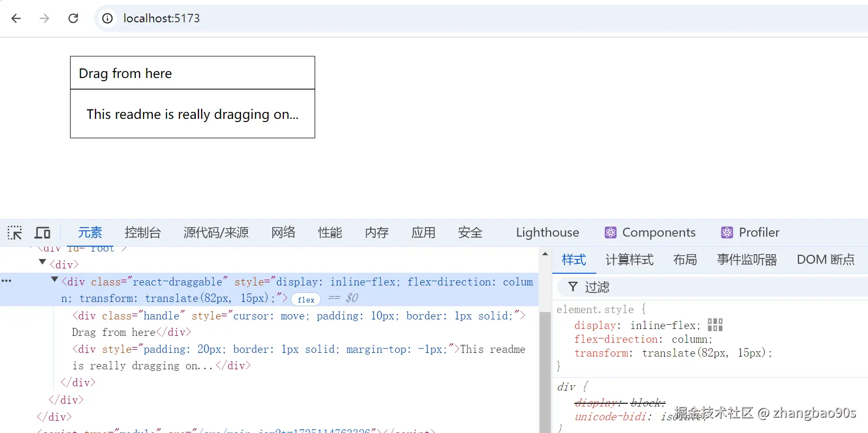This screenshot has width=868, height=433.
Task: Go back with the browser back arrow
Action: (x=16, y=18)
